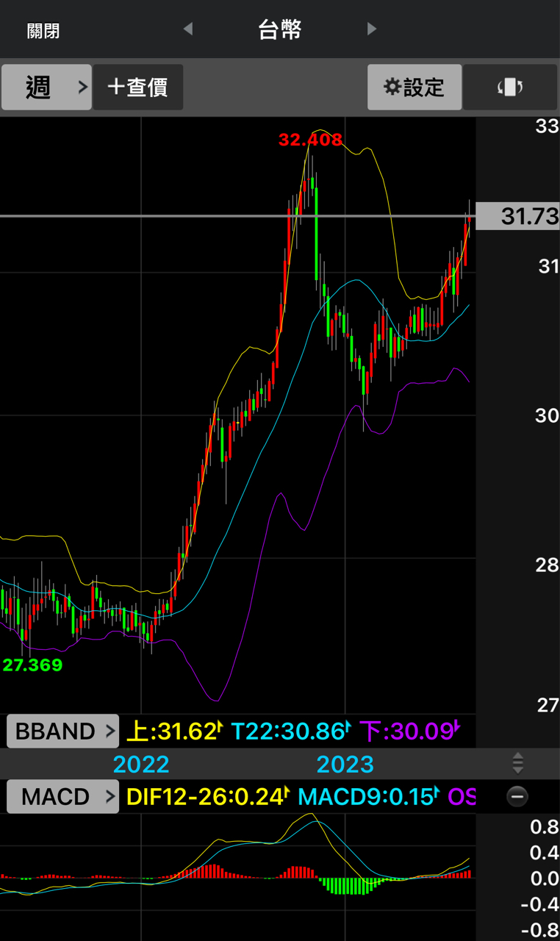Tap the panel resize handle arrows icon

518,763
